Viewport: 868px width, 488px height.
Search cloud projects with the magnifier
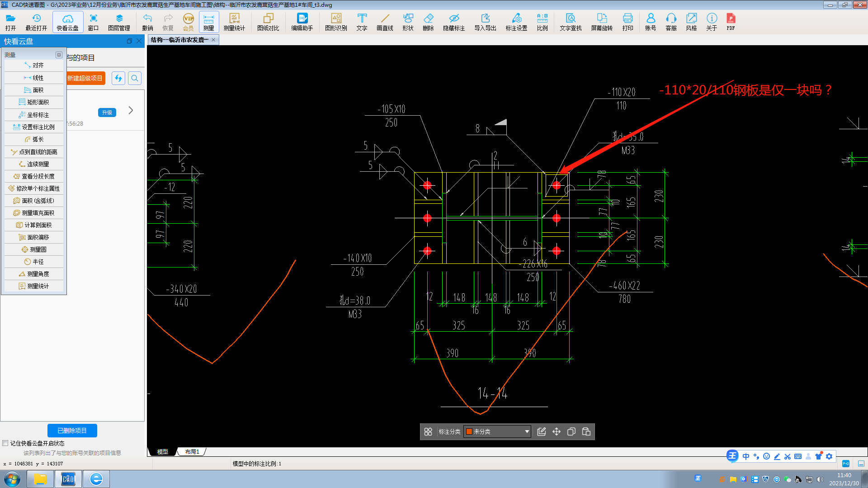(135, 78)
